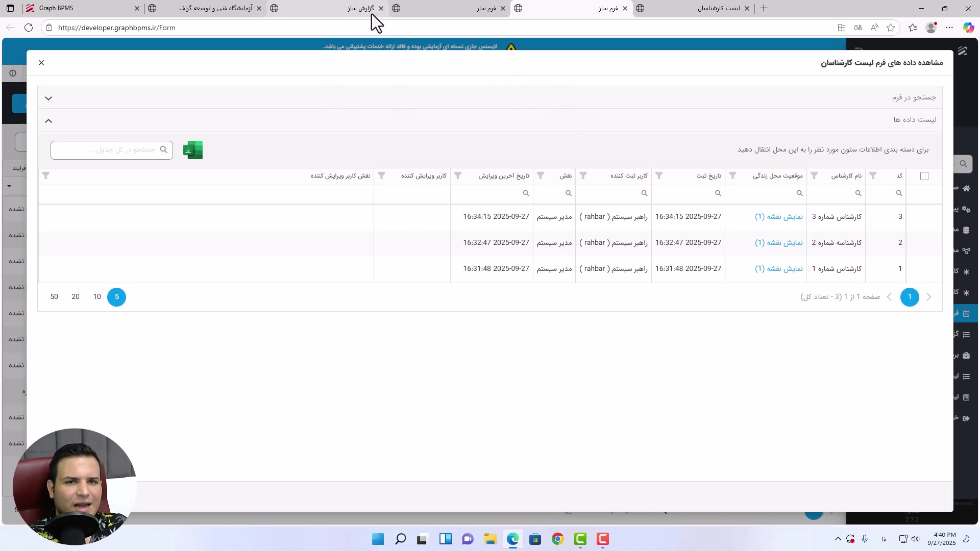Select 10 rows per page
This screenshot has height=551, width=980.
click(97, 297)
